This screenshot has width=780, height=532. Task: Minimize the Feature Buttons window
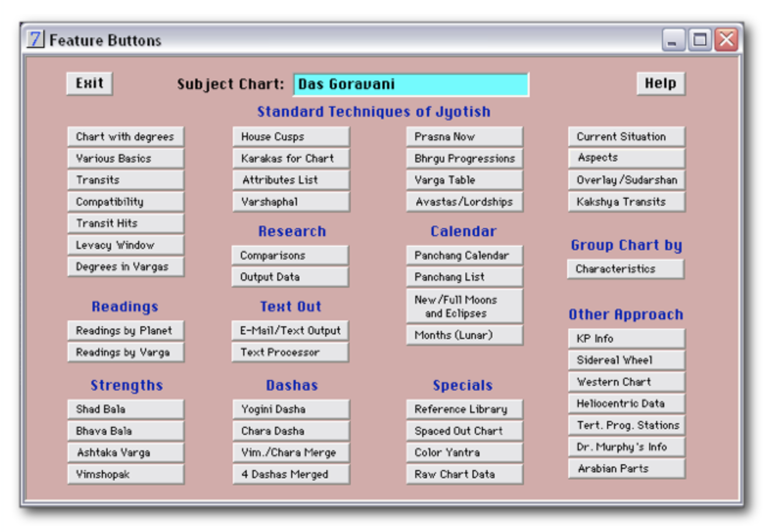pos(673,40)
